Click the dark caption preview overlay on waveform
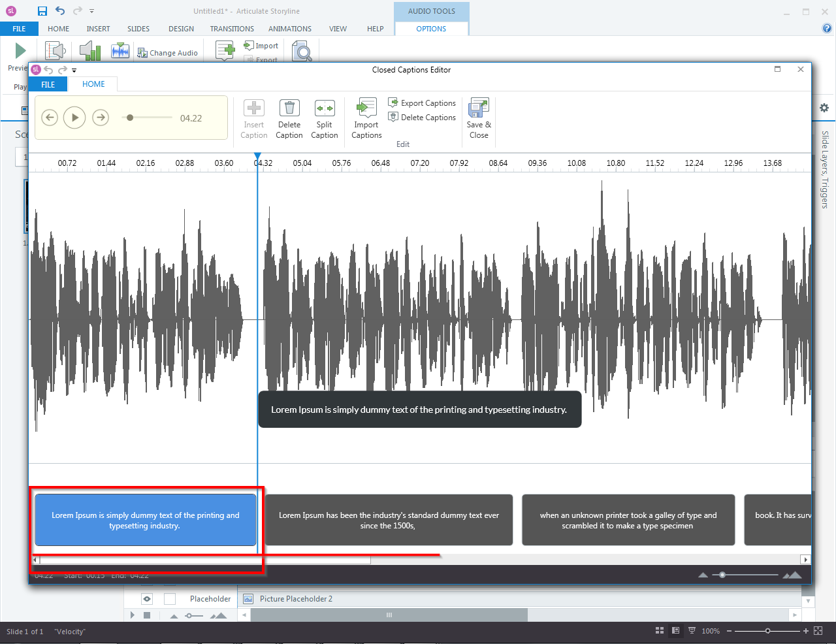The image size is (836, 644). (x=419, y=410)
